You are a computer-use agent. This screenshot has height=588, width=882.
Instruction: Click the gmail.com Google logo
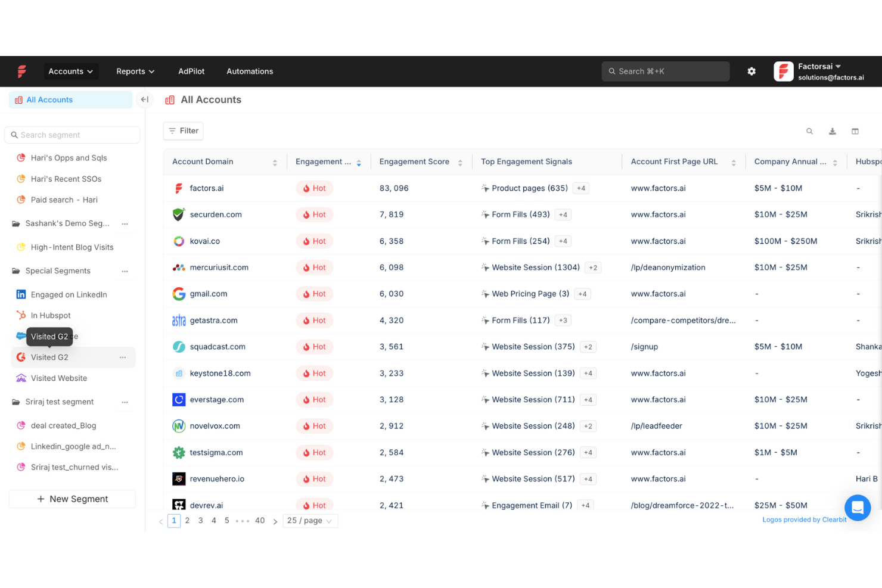click(x=179, y=294)
